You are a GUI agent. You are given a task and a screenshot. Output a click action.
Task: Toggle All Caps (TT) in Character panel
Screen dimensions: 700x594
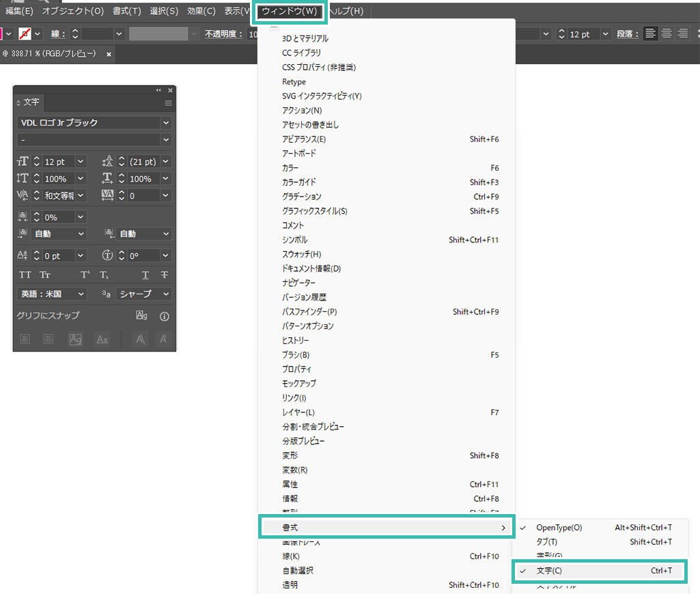click(x=25, y=275)
